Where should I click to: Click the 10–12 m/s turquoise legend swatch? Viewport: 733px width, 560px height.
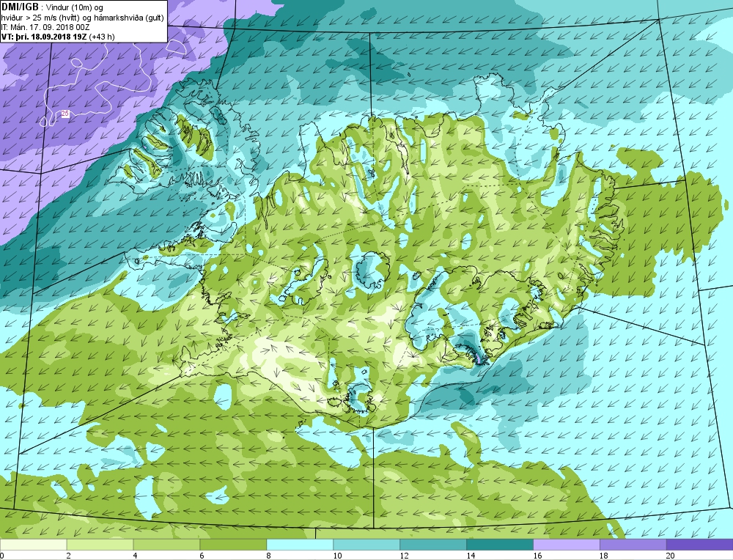pyautogui.click(x=366, y=545)
